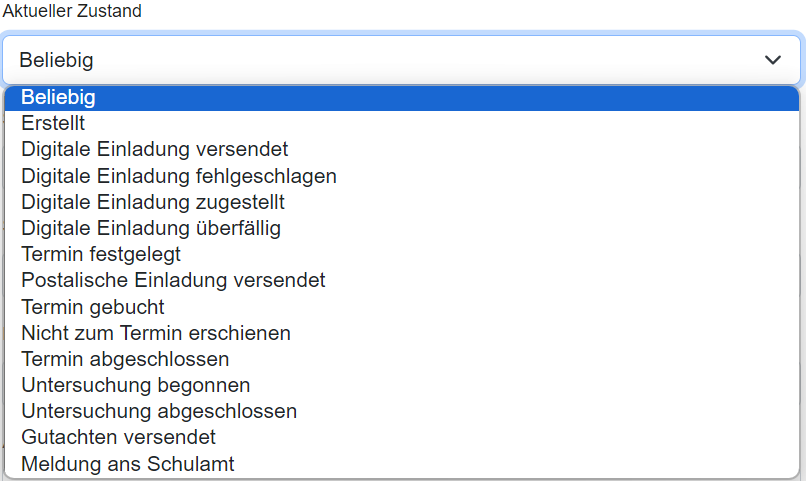806x481 pixels.
Task: Pick Termin abgeschlossen status
Action: [x=125, y=359]
